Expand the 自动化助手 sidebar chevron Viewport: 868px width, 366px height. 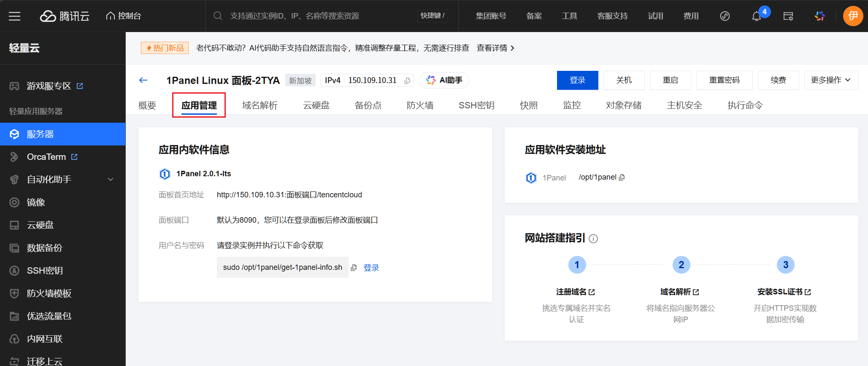click(x=111, y=180)
